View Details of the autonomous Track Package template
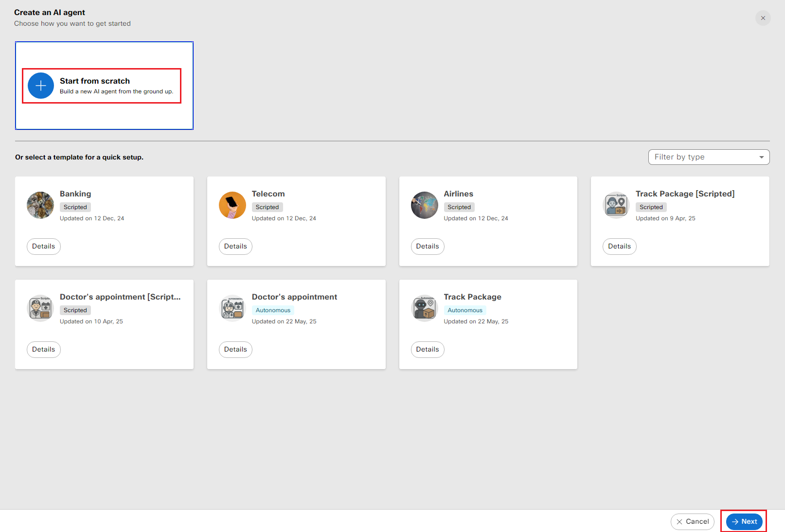Viewport: 785px width, 532px height. [x=428, y=350]
